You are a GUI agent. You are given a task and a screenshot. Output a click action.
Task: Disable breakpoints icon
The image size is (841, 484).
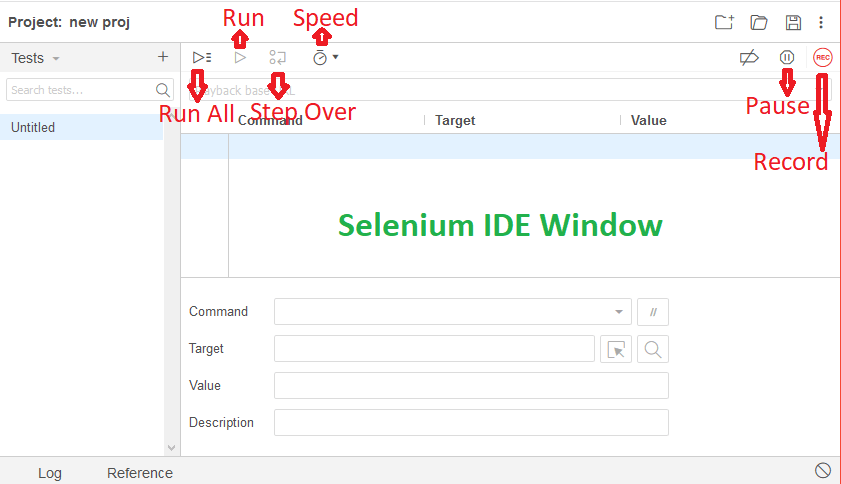(749, 57)
